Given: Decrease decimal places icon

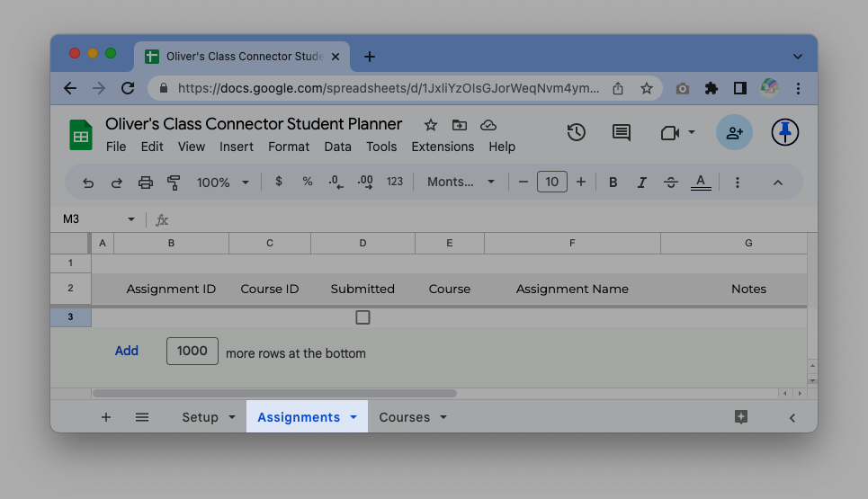Looking at the screenshot, I should pyautogui.click(x=336, y=182).
